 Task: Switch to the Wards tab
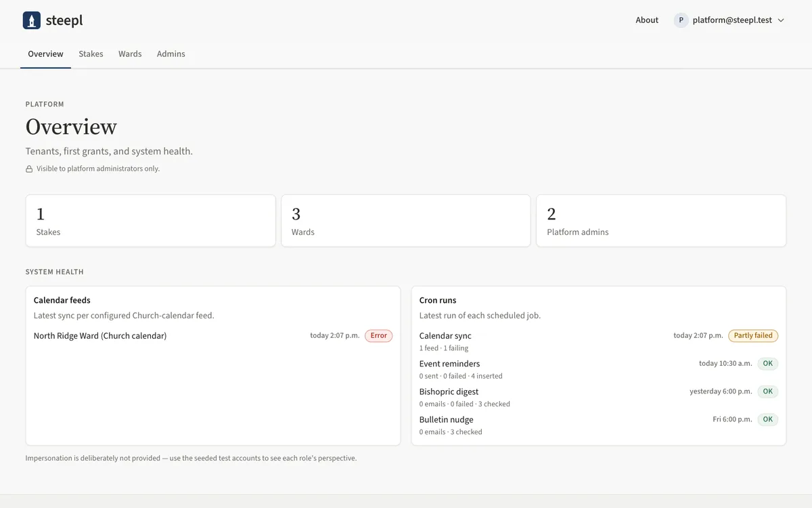pos(130,54)
